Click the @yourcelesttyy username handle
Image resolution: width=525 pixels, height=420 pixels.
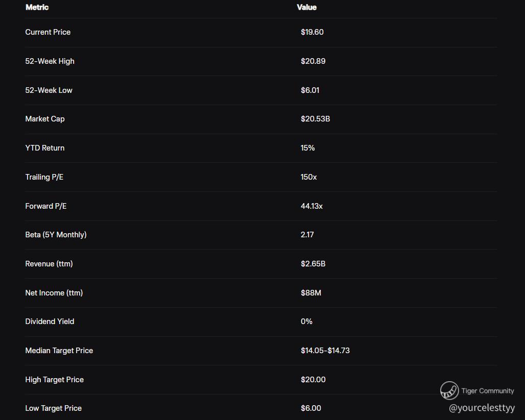(x=482, y=408)
